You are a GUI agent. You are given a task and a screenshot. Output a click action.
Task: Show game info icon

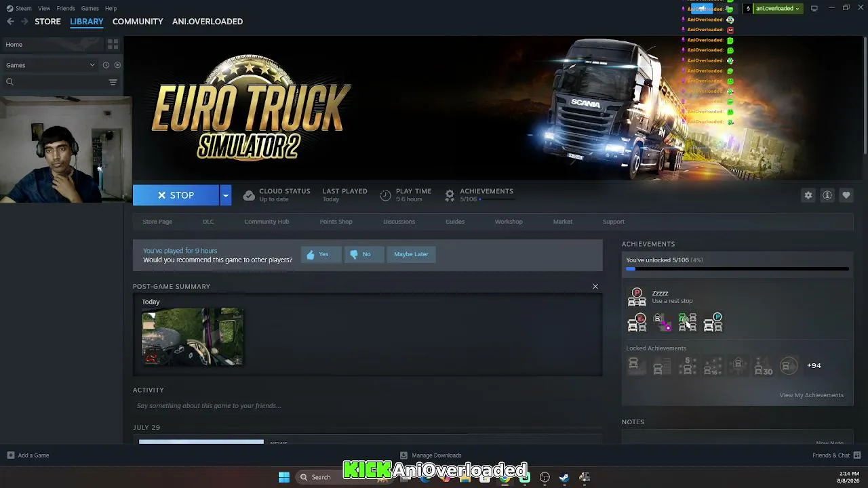tap(827, 195)
